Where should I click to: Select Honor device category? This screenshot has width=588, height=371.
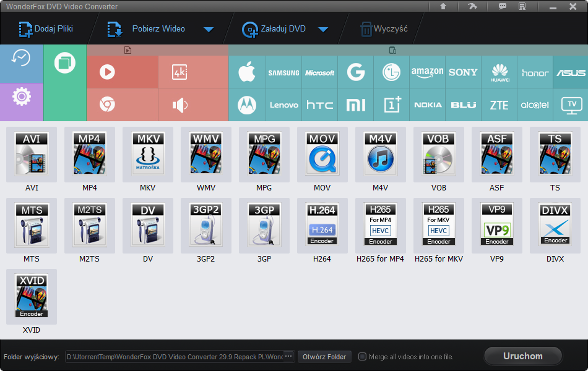point(535,72)
